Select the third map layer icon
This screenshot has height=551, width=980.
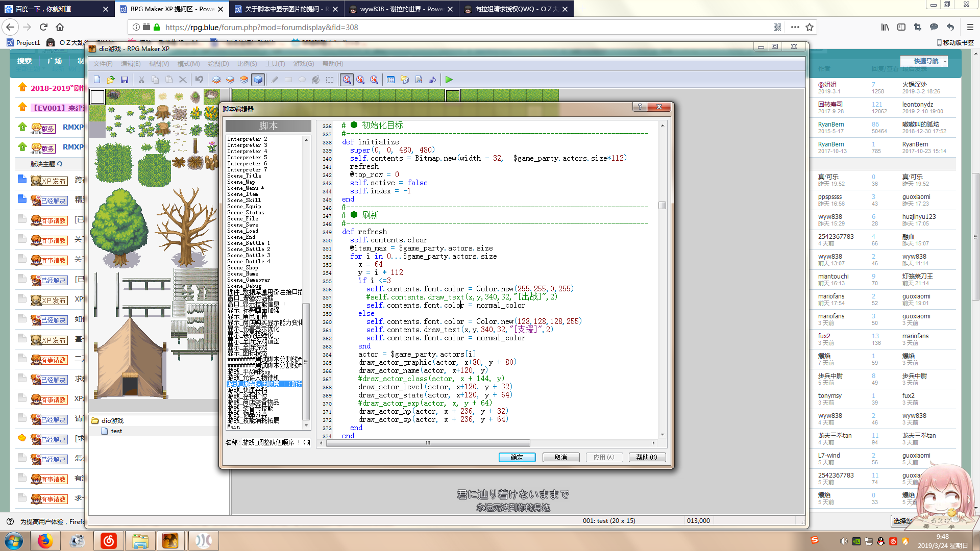(244, 80)
